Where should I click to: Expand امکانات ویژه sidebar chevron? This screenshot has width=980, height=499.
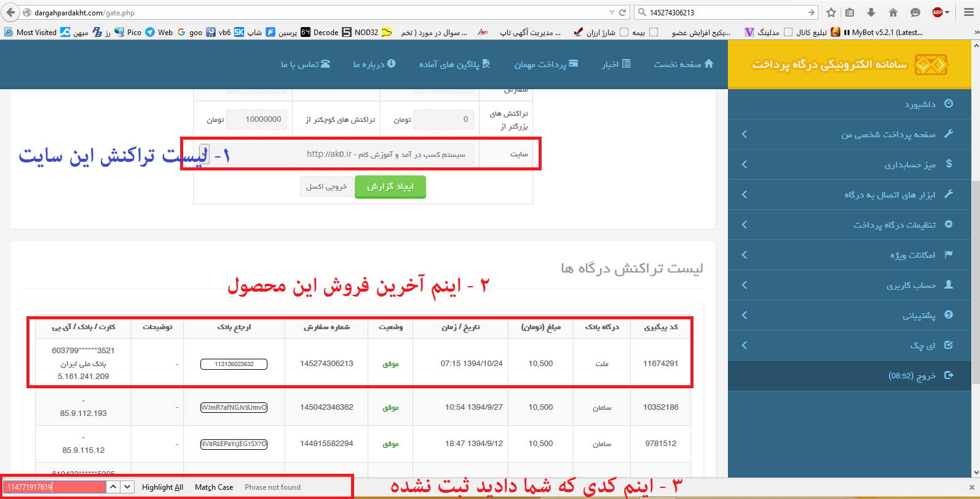click(745, 254)
